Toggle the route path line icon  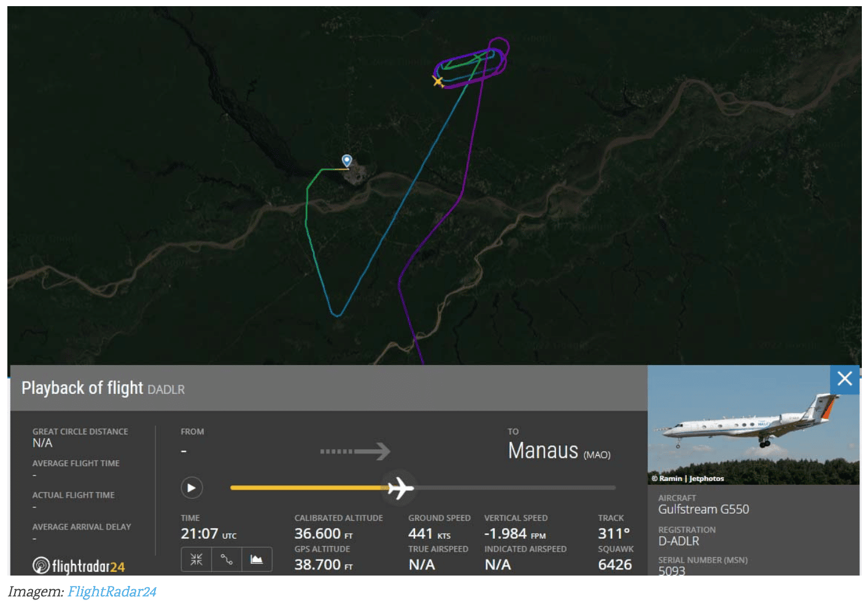pyautogui.click(x=227, y=559)
